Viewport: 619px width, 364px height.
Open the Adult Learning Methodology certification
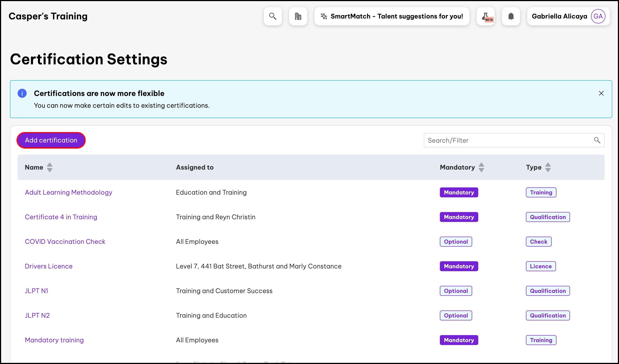point(68,192)
